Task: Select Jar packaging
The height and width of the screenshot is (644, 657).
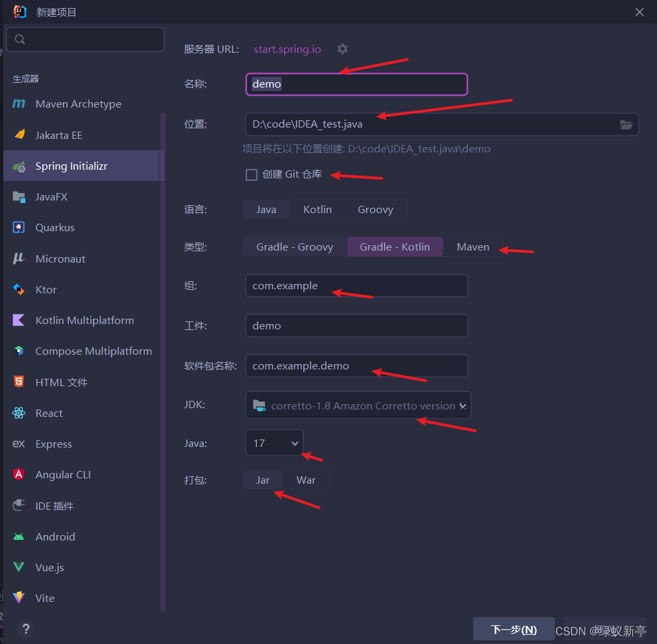Action: tap(262, 480)
